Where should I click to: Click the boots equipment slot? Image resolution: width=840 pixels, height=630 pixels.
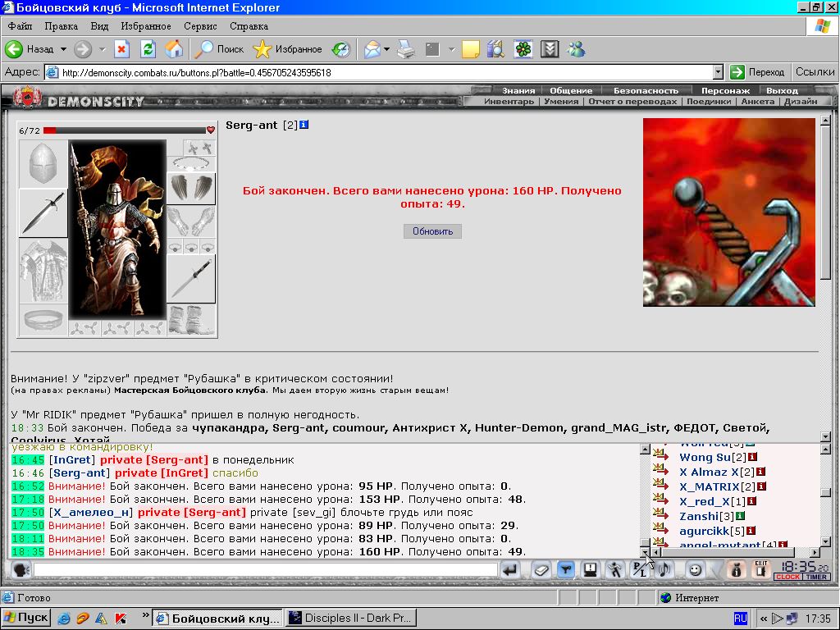click(191, 320)
